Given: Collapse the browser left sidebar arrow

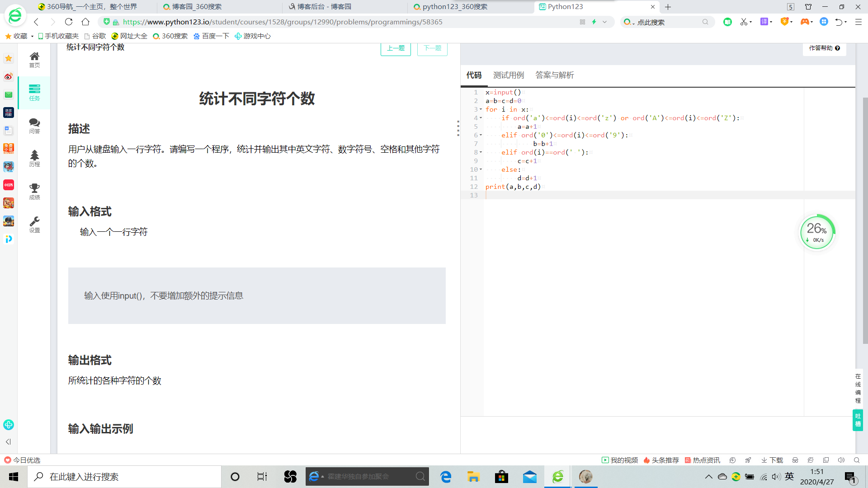Looking at the screenshot, I should coord(8,441).
